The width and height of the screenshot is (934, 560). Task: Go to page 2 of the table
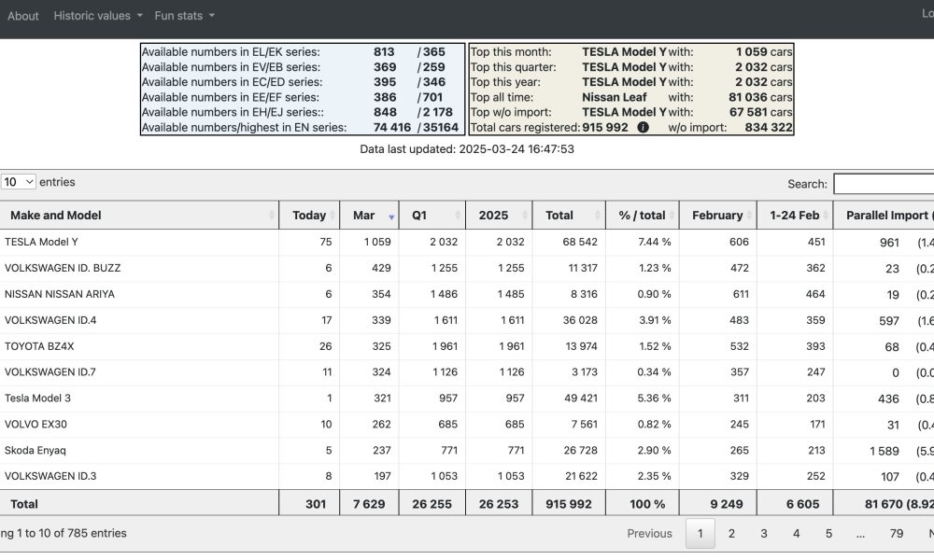[731, 533]
